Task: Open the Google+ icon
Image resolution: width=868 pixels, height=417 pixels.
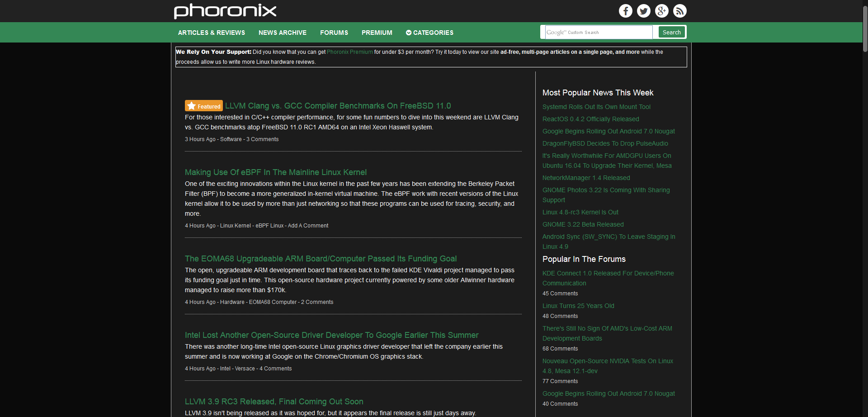Action: 661,11
